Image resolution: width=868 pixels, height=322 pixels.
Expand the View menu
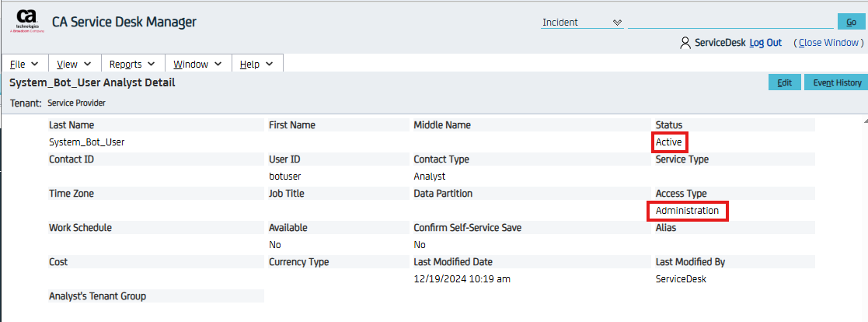(74, 65)
